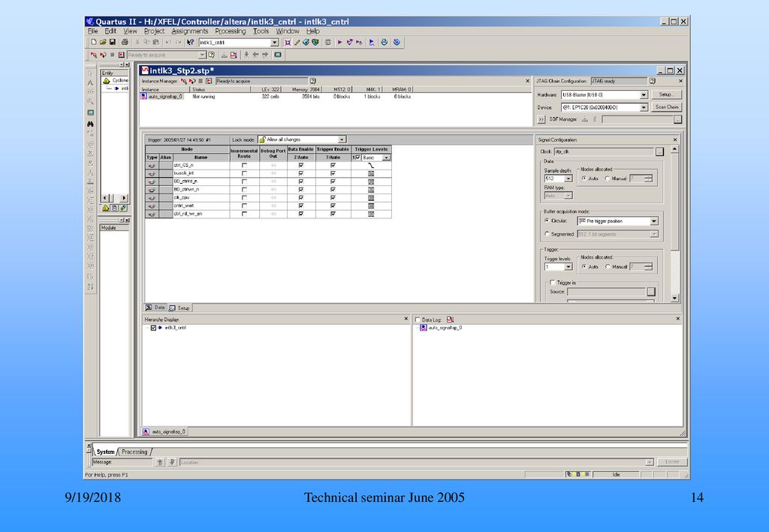Image resolution: width=769 pixels, height=532 pixels.
Task: Enable the Data Log checkbox
Action: 418,320
